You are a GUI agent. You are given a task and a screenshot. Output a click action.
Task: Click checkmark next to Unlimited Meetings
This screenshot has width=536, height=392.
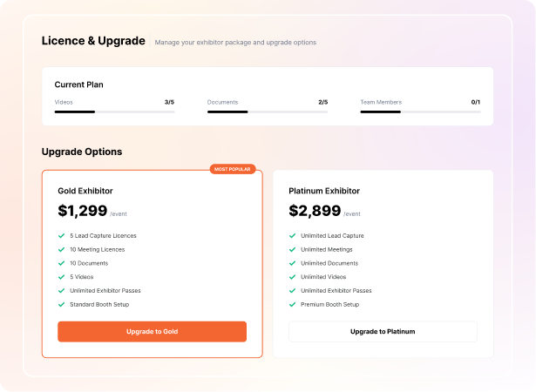point(292,249)
